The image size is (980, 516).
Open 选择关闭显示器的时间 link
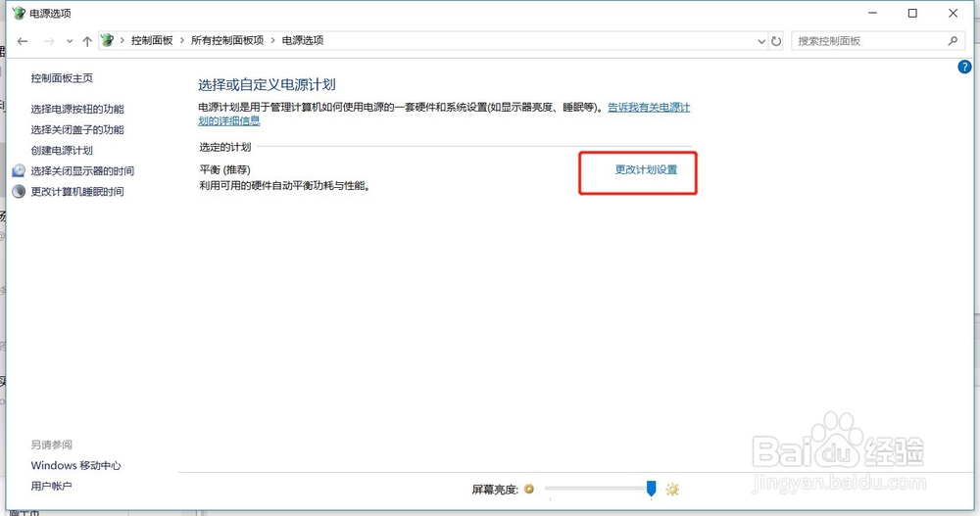82,171
